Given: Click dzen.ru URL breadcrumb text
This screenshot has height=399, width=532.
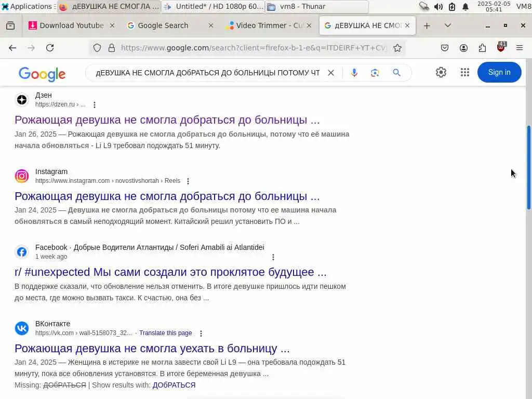Looking at the screenshot, I should coord(60,104).
